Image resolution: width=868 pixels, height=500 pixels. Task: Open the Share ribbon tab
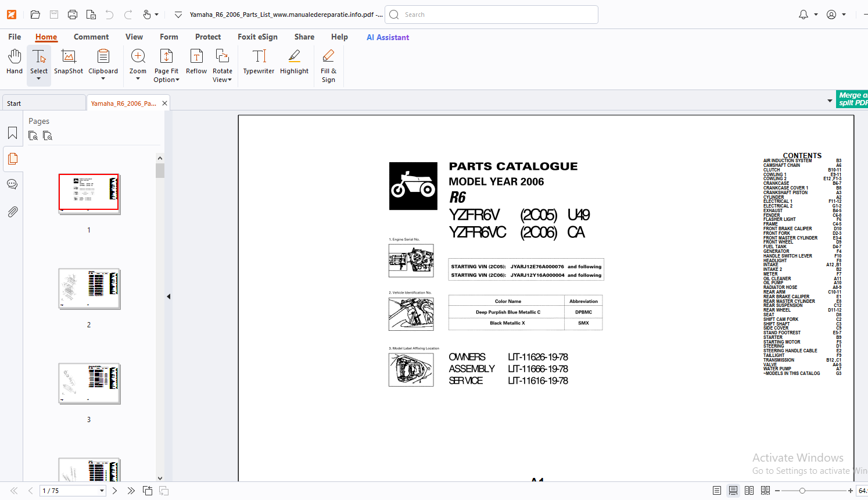click(x=304, y=37)
